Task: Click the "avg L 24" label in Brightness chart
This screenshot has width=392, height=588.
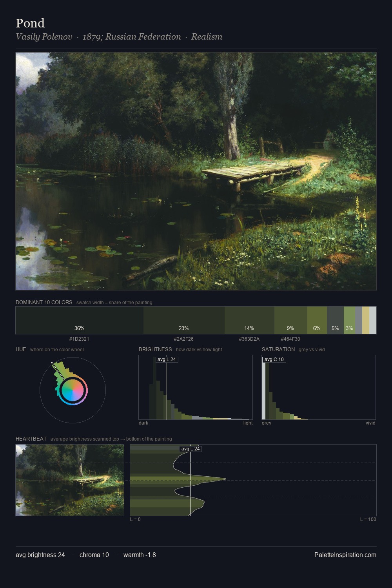Action: (167, 359)
